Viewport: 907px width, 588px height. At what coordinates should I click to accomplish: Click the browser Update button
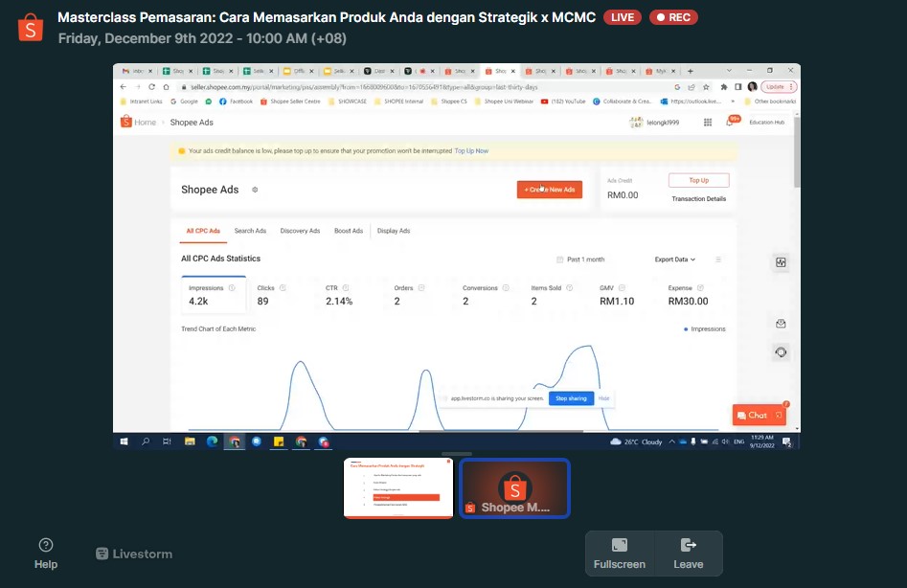point(779,87)
